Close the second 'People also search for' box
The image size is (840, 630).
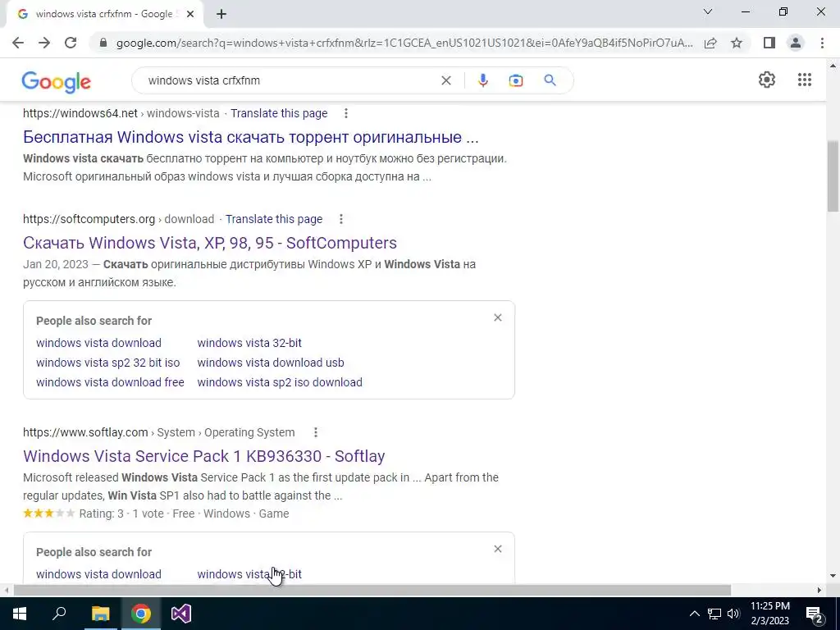tap(498, 549)
